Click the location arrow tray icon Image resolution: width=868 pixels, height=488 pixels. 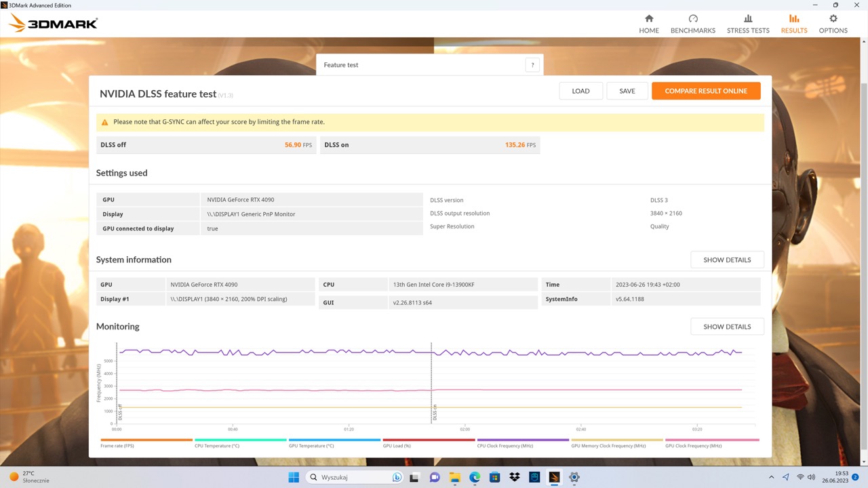tap(786, 477)
